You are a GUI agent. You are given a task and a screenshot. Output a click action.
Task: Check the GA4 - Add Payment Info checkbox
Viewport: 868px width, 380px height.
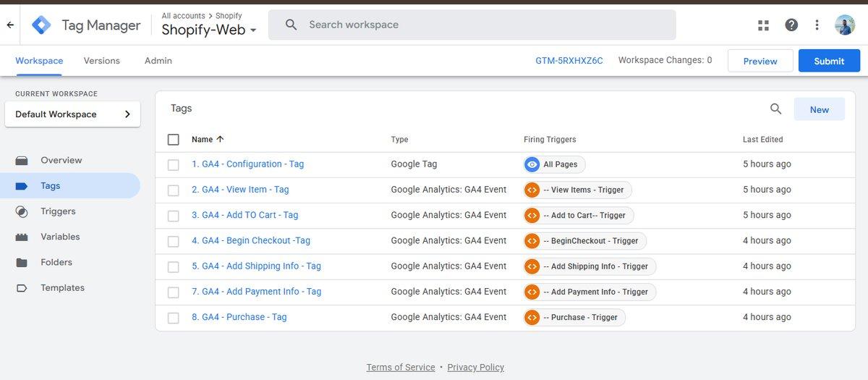coord(173,292)
